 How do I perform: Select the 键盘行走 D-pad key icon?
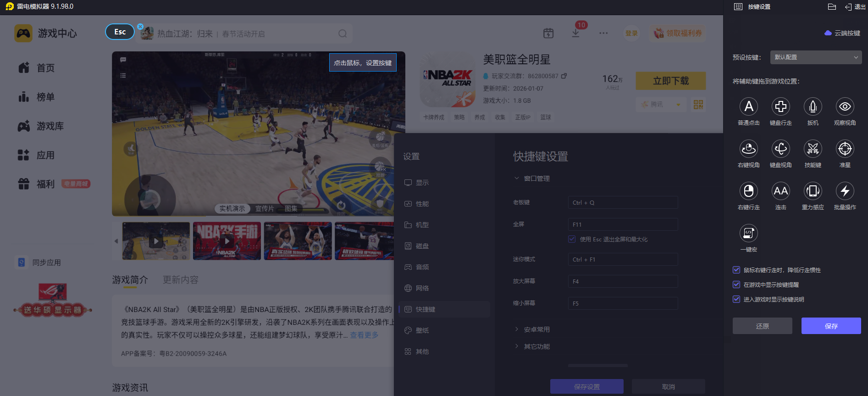(780, 107)
